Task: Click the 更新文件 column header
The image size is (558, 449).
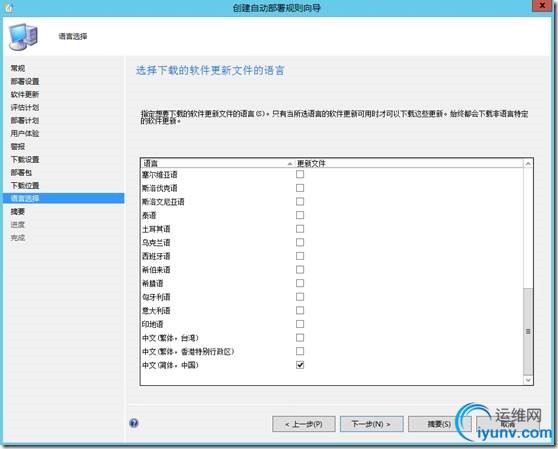Action: pyautogui.click(x=409, y=163)
